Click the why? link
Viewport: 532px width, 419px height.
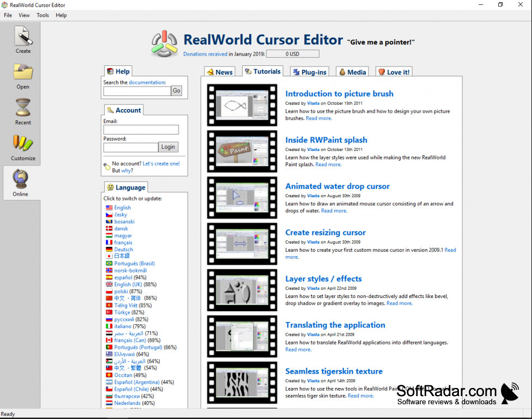coord(127,171)
